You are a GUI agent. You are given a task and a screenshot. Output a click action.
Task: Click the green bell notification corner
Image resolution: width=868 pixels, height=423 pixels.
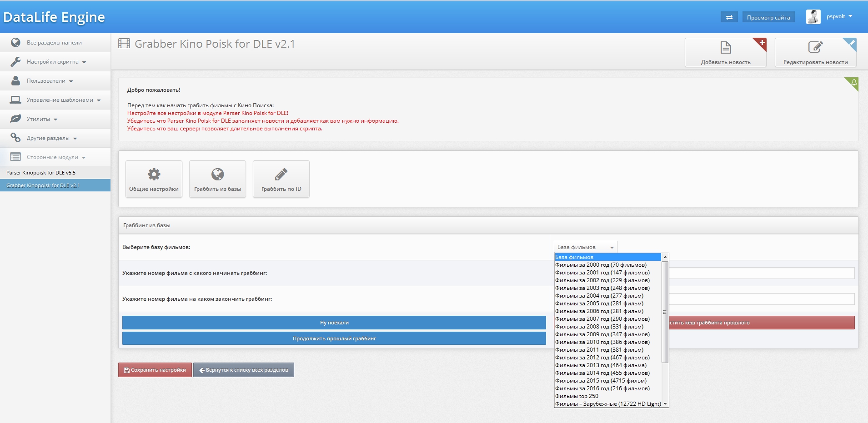(x=853, y=83)
